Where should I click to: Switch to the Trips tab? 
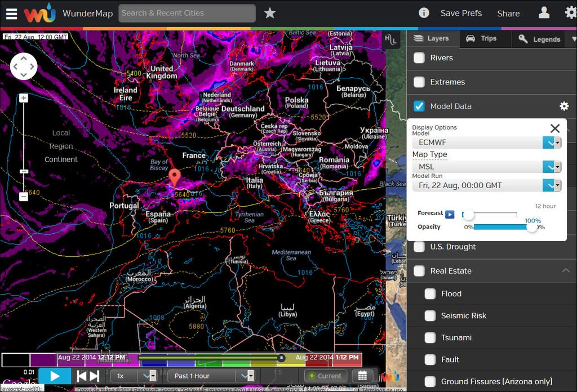click(485, 39)
